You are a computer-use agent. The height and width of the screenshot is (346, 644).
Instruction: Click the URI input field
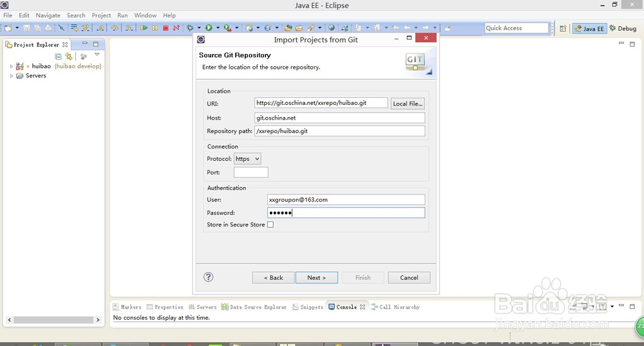point(321,103)
